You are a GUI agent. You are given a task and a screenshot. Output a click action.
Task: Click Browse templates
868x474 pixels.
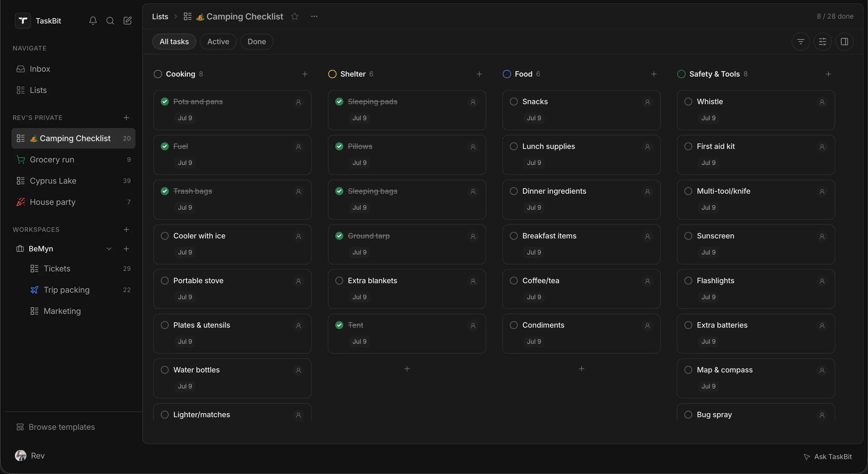[56, 427]
